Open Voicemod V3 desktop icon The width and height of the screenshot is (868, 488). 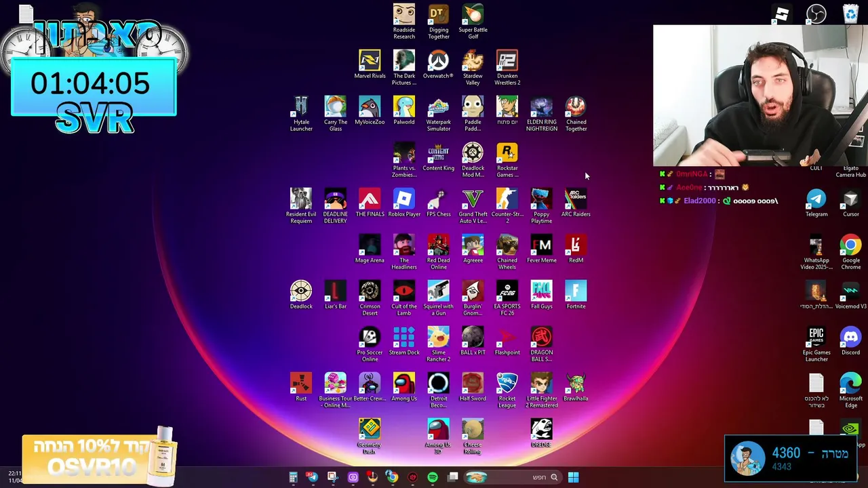(x=850, y=295)
